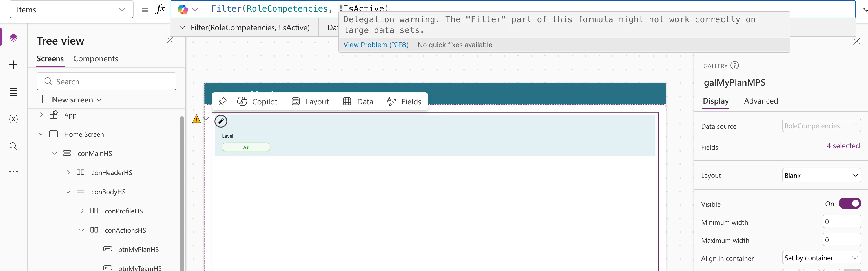Open the Data table icon in the sidebar
Image resolution: width=868 pixels, height=271 pixels.
pos(14,92)
